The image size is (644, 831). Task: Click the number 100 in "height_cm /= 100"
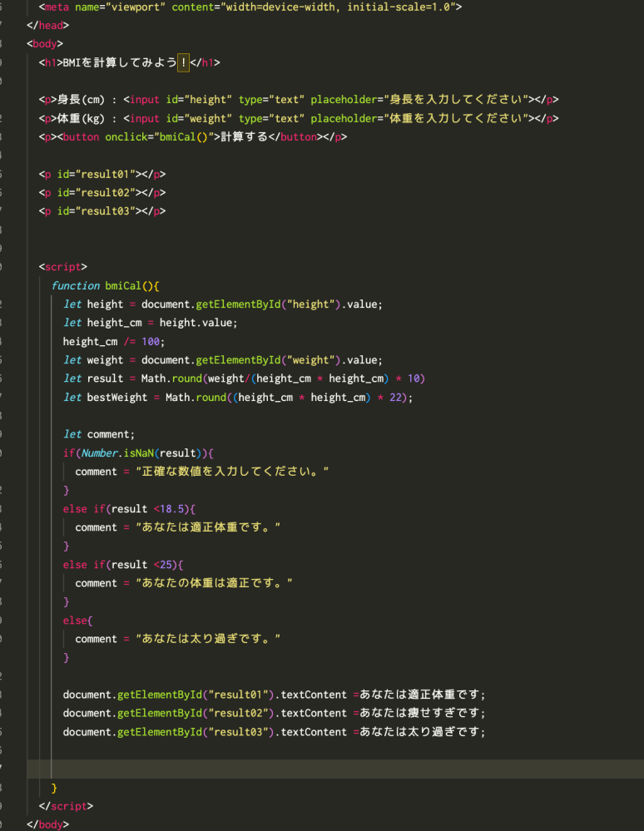pyautogui.click(x=151, y=342)
